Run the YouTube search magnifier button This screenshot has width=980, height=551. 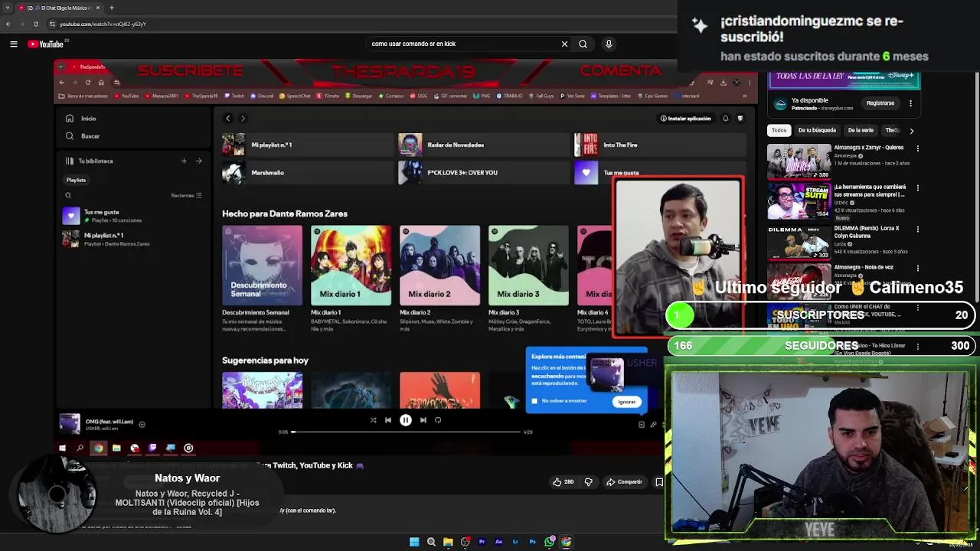[x=583, y=44]
